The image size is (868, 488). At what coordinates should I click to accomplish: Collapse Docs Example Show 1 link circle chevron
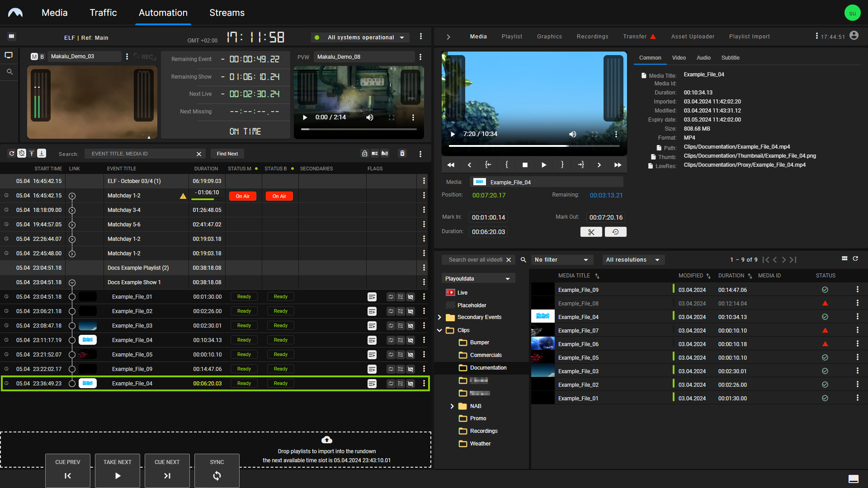point(72,282)
